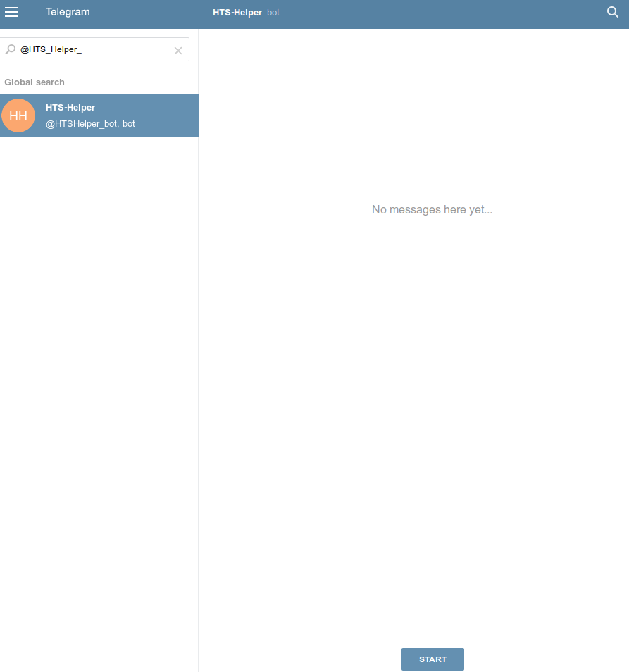Click the Telegram logo text in the top bar
This screenshot has height=672, width=629.
[68, 11]
